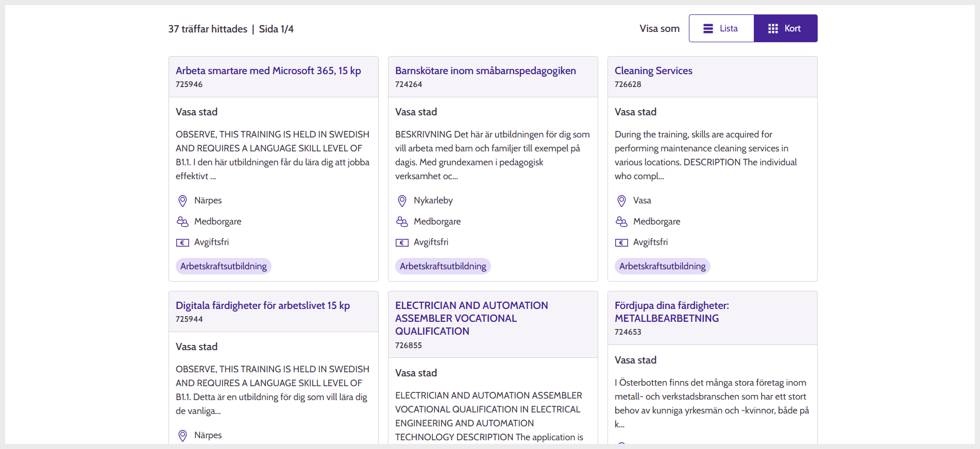Image resolution: width=980 pixels, height=449 pixels.
Task: Open Electrician and Automation Assembler qualification
Action: [x=471, y=318]
